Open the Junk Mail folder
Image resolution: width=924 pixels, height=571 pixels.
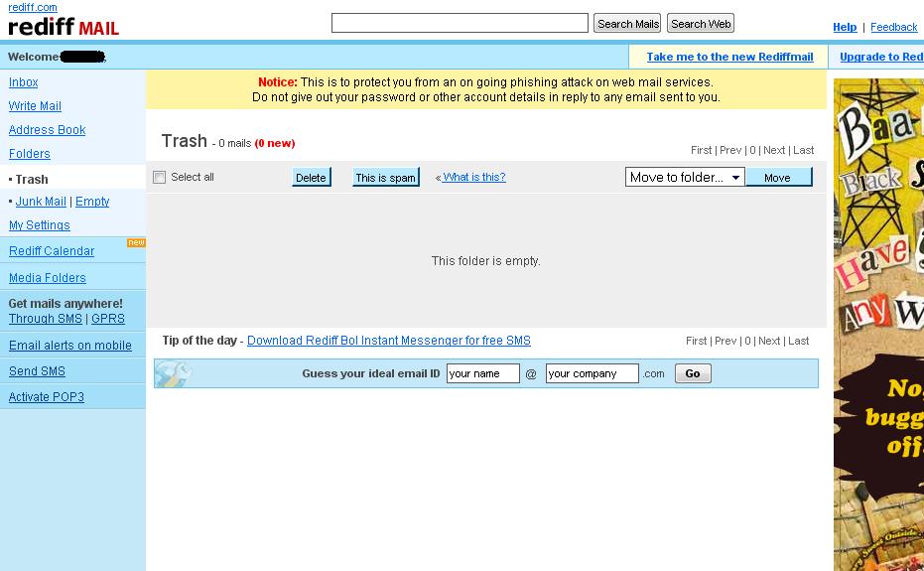(x=41, y=202)
